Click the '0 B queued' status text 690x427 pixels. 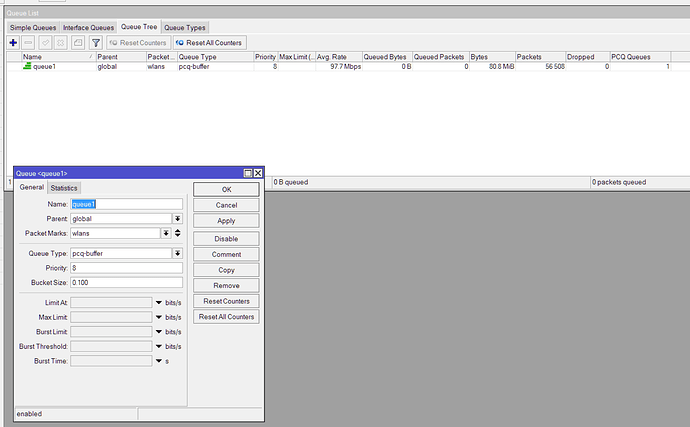tap(291, 182)
